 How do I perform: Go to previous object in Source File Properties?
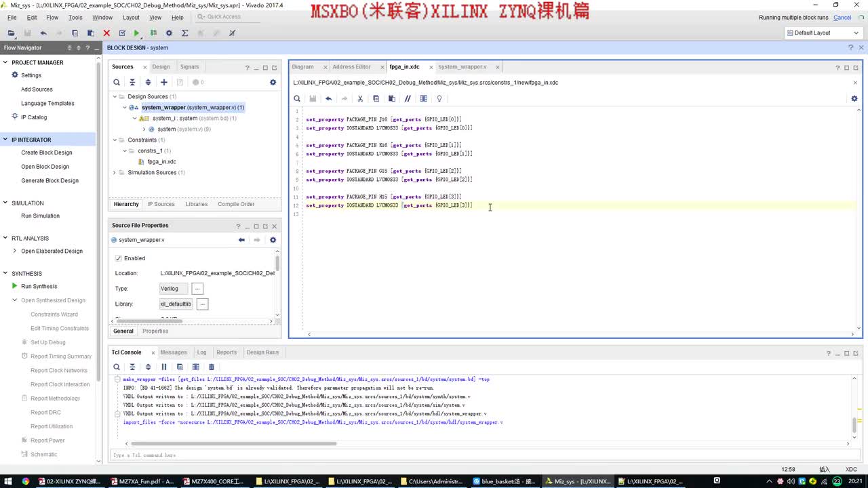coord(241,240)
